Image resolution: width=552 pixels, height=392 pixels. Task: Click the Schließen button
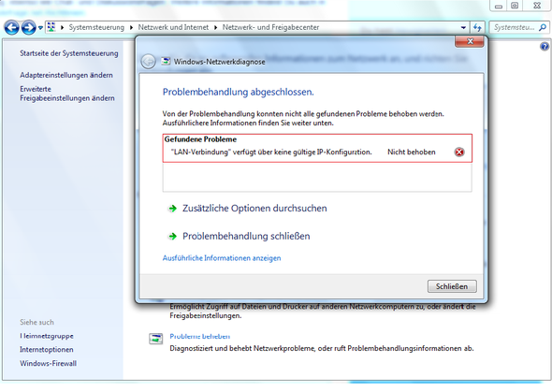click(452, 286)
